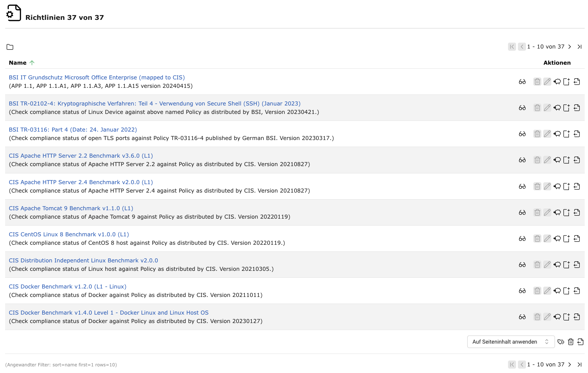This screenshot has height=373, width=588.
Task: Open the CIS Apache HTTP Server 2.2 Benchmark link
Action: (81, 156)
